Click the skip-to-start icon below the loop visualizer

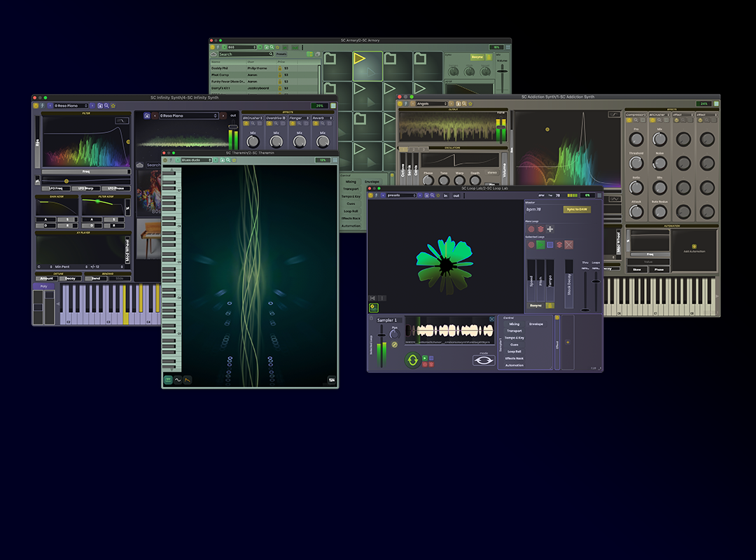click(372, 297)
